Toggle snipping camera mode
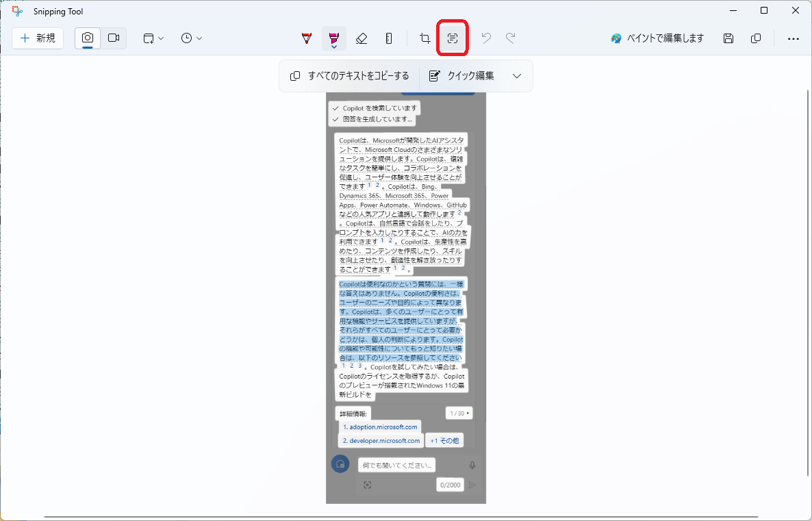 86,38
